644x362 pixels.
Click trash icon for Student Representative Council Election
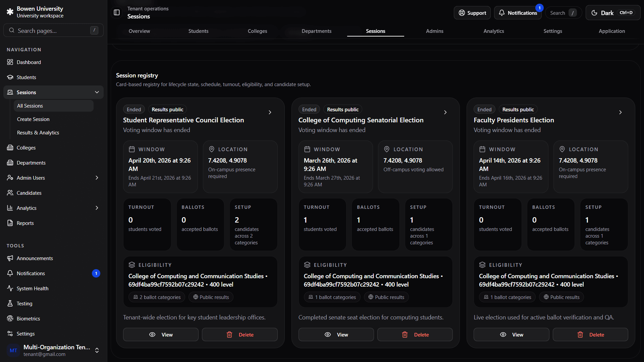click(x=229, y=335)
